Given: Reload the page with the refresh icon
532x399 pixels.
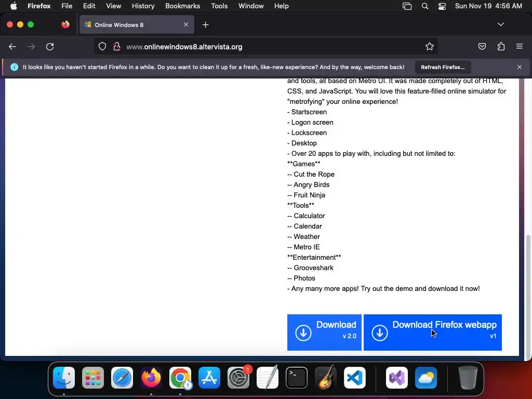Looking at the screenshot, I should point(50,47).
